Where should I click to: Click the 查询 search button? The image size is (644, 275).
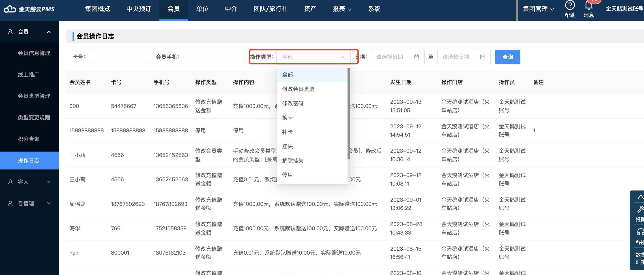[x=507, y=57]
